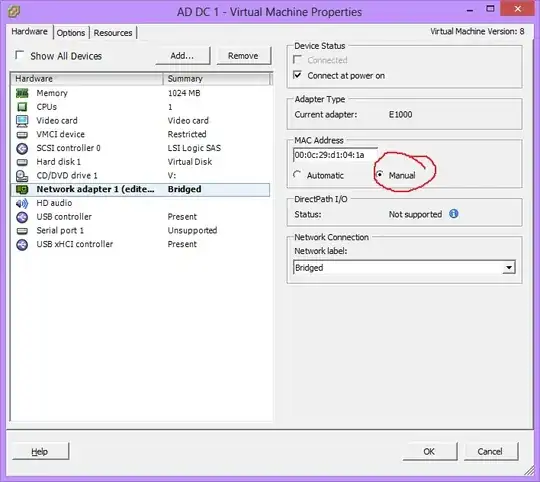Select the SCSI controller 0 label
The width and height of the screenshot is (540, 482).
pos(69,148)
